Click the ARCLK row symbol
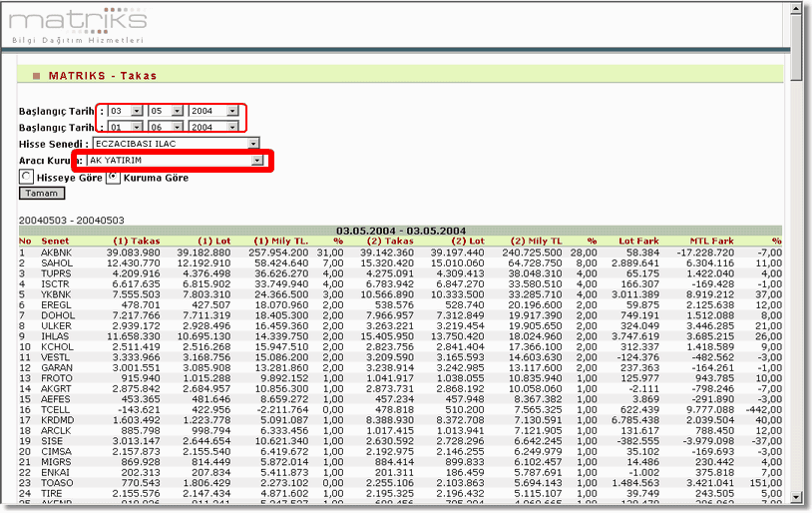Screen dimensions: 812x513 pyautogui.click(x=56, y=430)
